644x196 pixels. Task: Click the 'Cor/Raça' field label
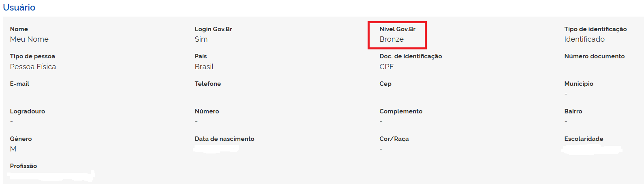point(394,139)
